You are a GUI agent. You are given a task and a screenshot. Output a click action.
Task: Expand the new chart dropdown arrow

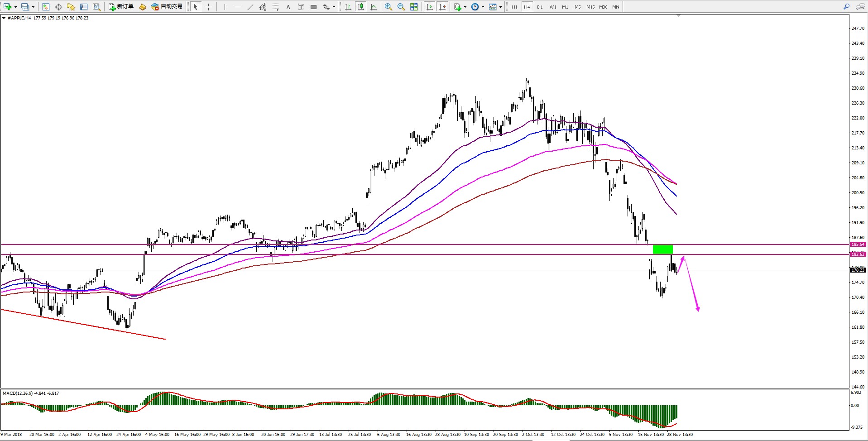pos(15,7)
